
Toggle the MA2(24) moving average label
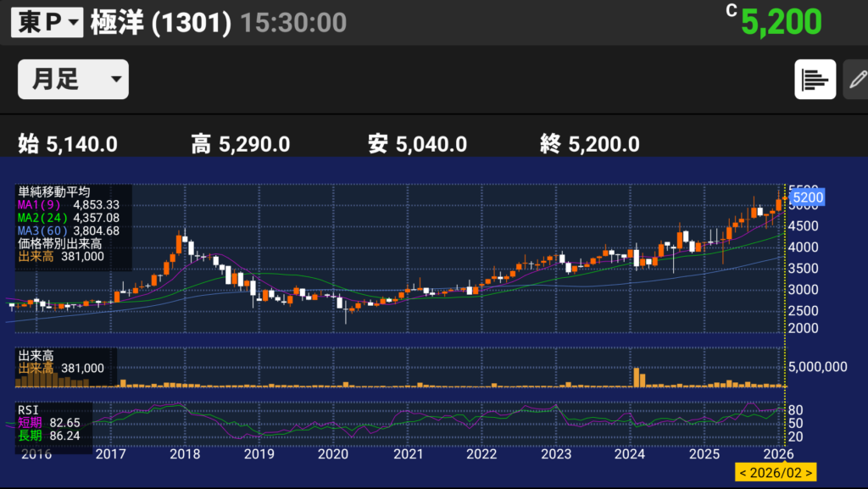click(x=71, y=218)
